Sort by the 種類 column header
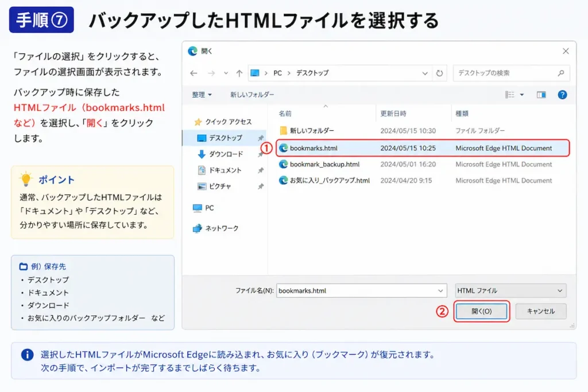The image size is (588, 392). [x=462, y=114]
